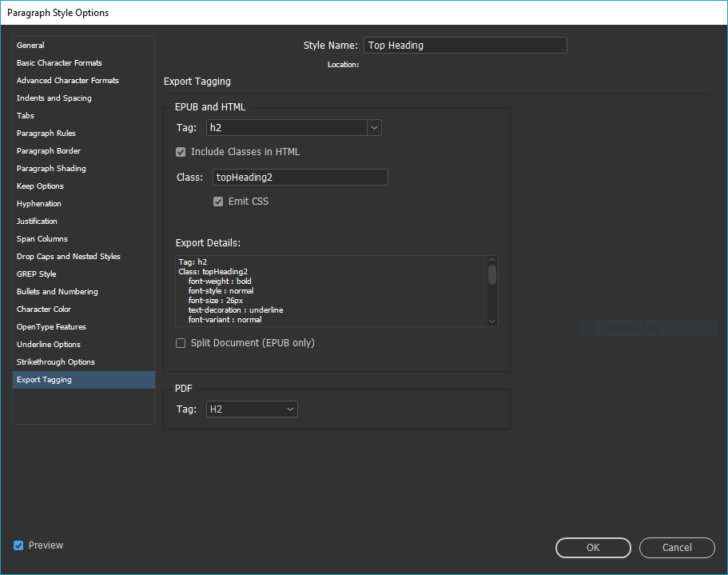728x575 pixels.
Task: Dismiss the dialog with Cancel
Action: click(676, 548)
